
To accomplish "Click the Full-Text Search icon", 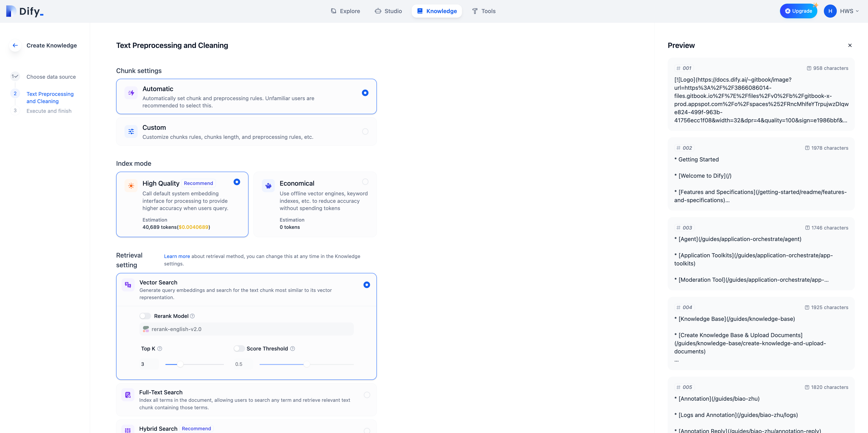I will [128, 395].
